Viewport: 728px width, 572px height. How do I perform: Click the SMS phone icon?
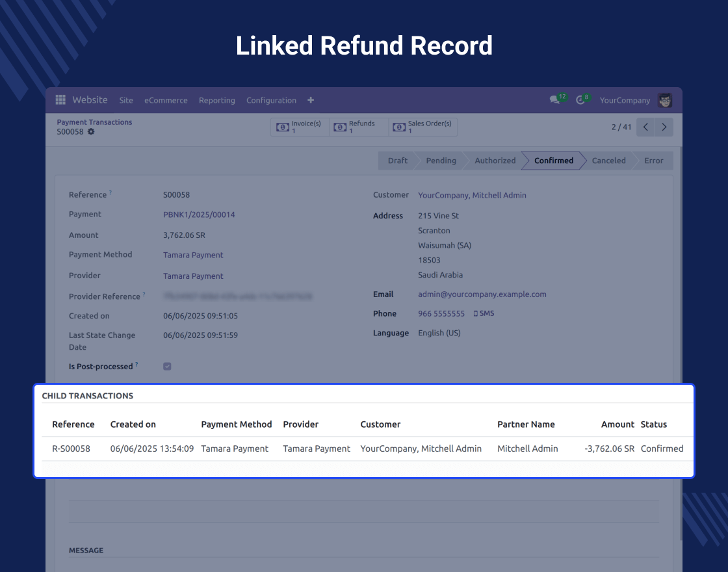coord(475,313)
